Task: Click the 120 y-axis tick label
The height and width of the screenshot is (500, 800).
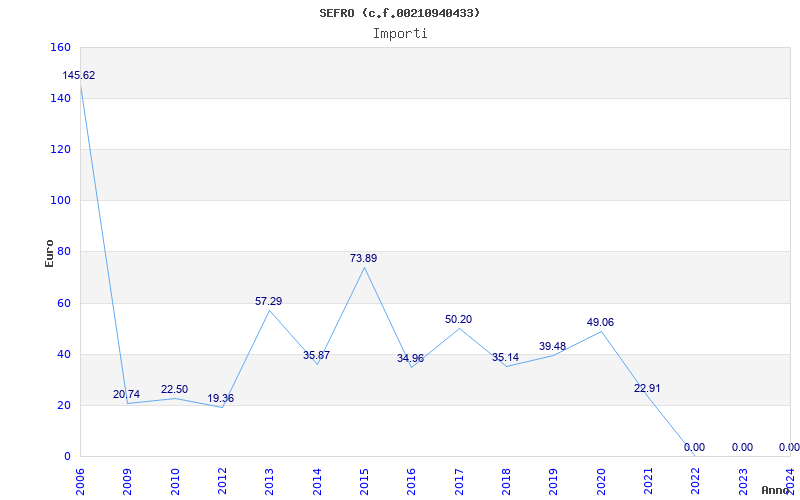Action: click(60, 149)
